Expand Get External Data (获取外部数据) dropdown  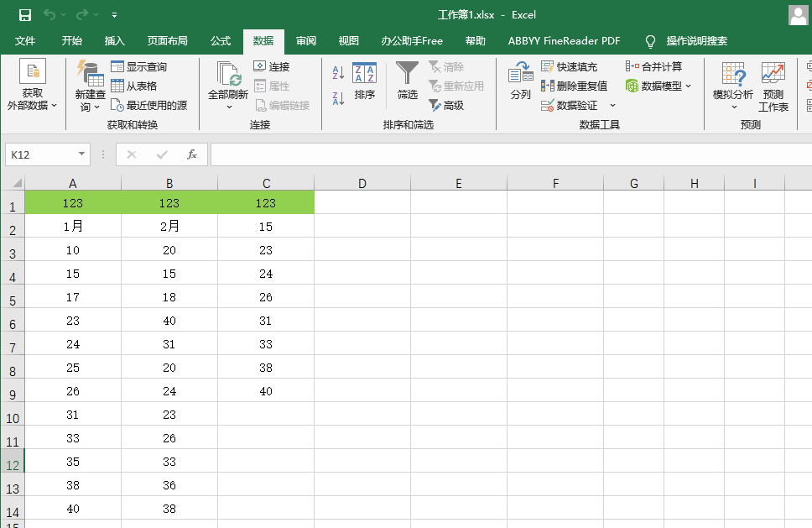pyautogui.click(x=33, y=86)
